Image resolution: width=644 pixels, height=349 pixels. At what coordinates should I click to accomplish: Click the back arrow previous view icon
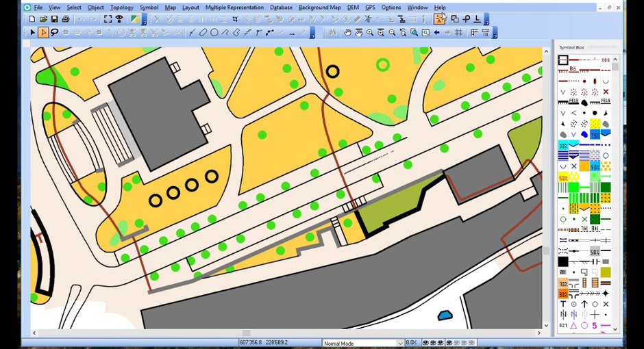pyautogui.click(x=436, y=32)
